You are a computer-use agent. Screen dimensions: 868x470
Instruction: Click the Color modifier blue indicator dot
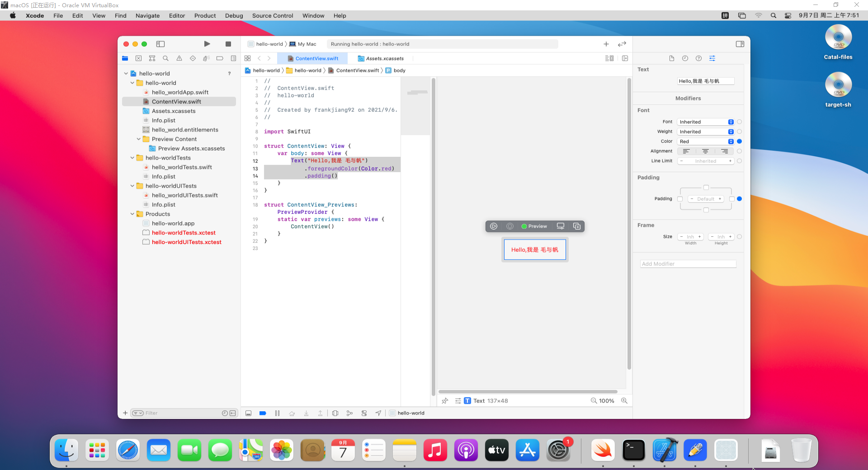pos(740,141)
